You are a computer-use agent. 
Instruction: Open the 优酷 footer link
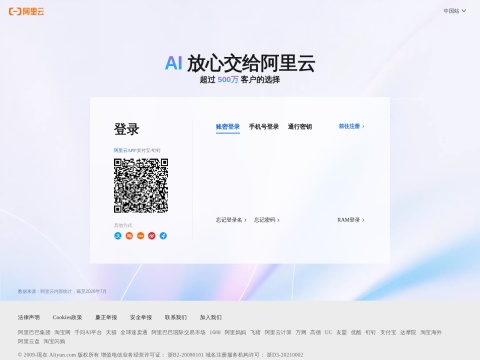pyautogui.click(x=356, y=332)
